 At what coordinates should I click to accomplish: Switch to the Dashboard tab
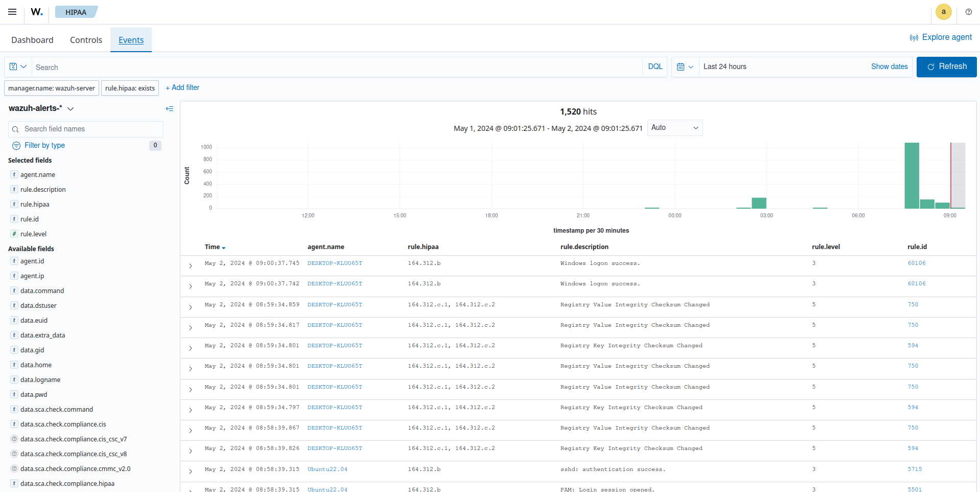(x=32, y=40)
